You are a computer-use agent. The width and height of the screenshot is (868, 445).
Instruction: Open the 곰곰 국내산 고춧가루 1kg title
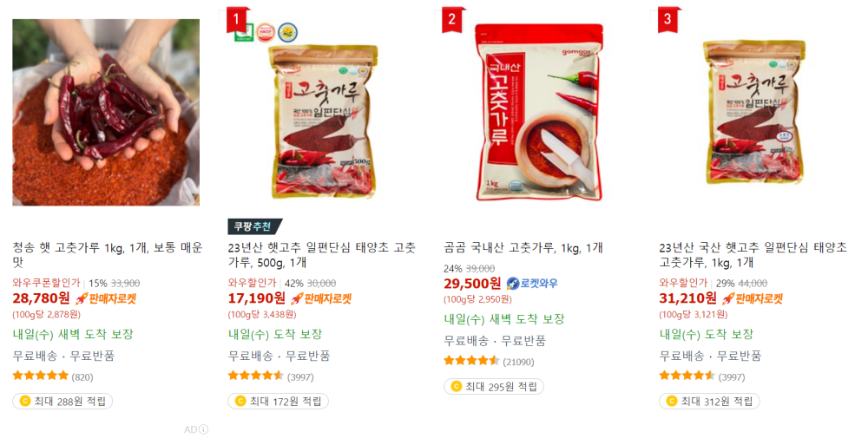click(x=523, y=248)
